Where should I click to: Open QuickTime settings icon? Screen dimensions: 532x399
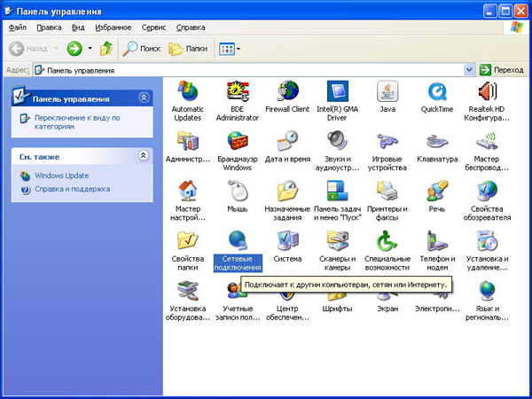[437, 91]
